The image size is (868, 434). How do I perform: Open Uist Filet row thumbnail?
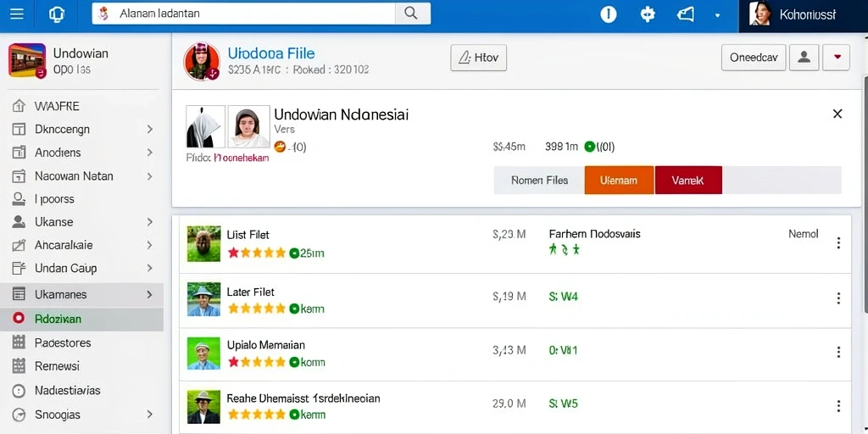[203, 243]
